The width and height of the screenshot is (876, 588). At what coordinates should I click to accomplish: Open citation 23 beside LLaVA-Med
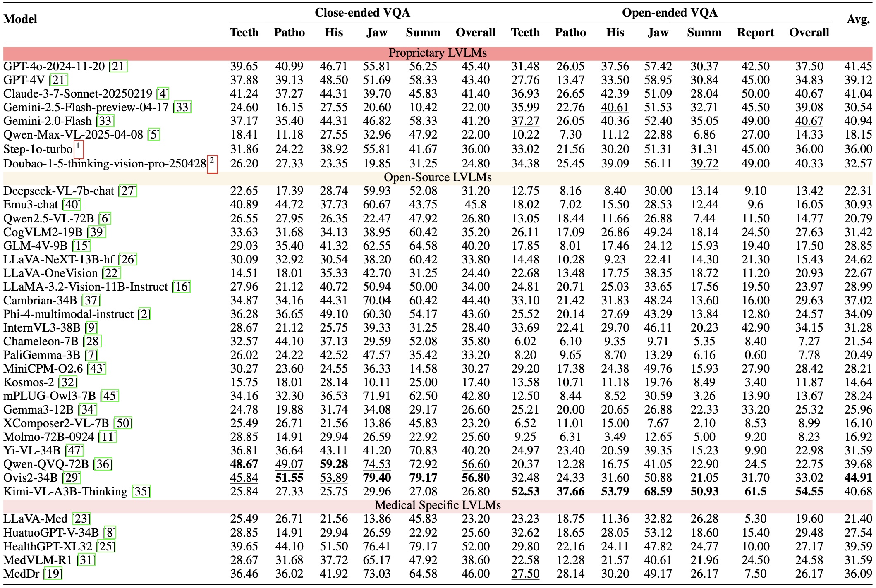pos(81,519)
